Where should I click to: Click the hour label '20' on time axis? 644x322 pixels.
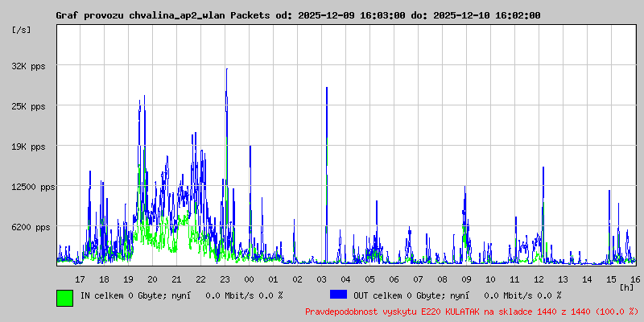coord(152,279)
